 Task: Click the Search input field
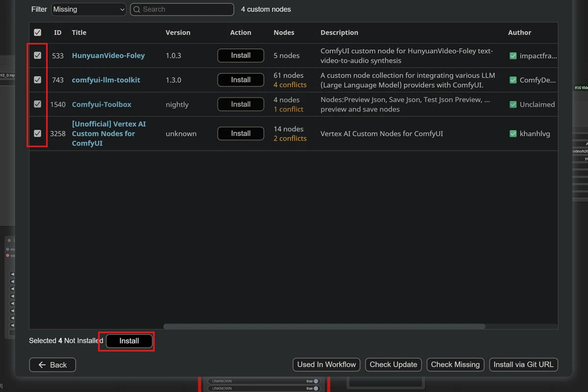point(182,9)
